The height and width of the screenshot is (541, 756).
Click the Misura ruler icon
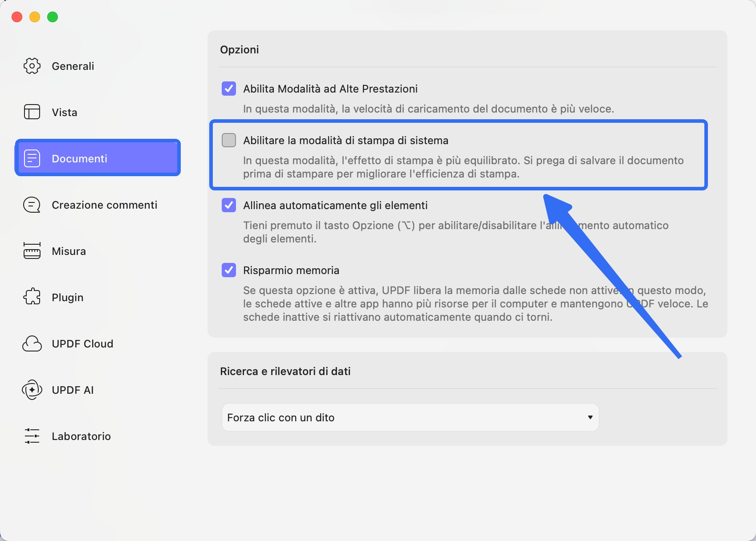(32, 251)
